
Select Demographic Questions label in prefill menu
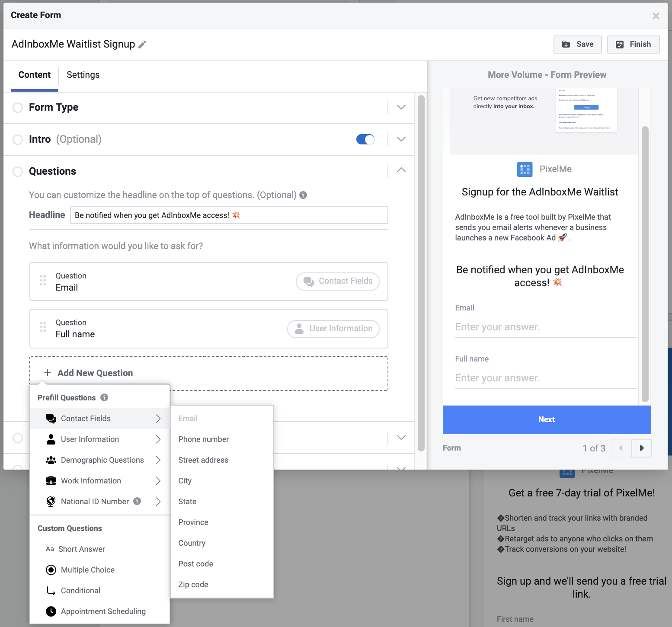pos(102,460)
